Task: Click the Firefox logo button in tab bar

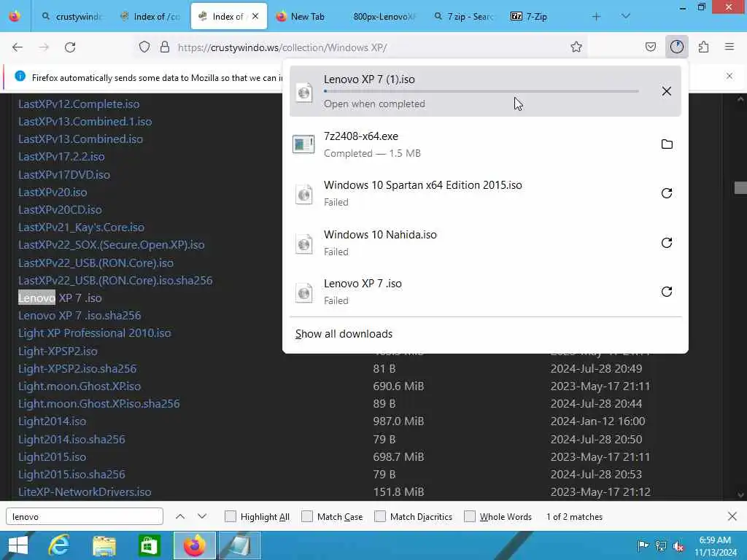Action: click(x=15, y=16)
